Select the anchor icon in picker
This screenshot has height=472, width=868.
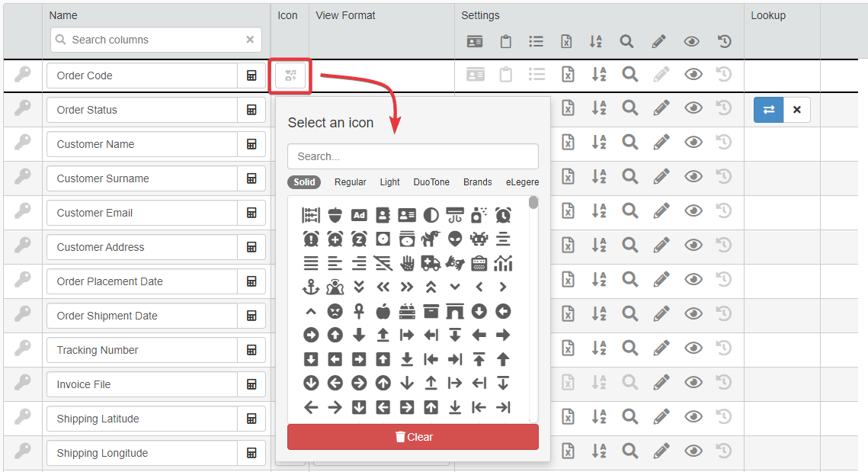click(x=311, y=287)
